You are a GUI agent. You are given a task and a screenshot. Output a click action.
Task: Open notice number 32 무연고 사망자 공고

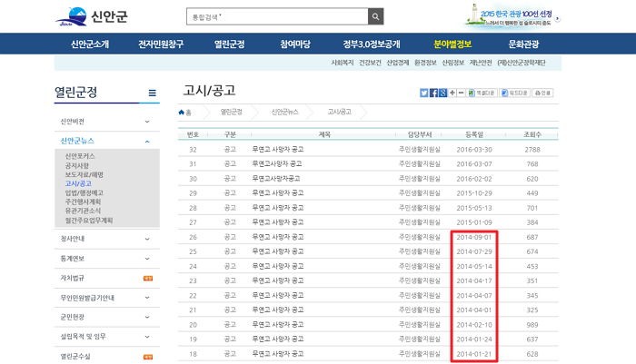click(280, 148)
